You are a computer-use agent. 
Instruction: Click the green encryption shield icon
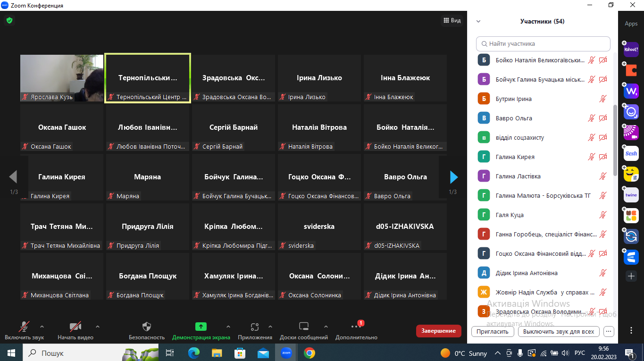(9, 20)
